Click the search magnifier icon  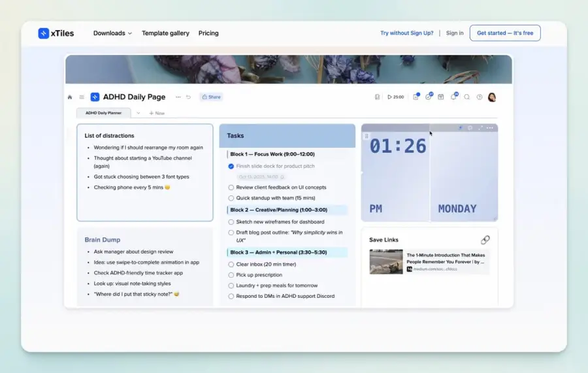click(x=467, y=97)
